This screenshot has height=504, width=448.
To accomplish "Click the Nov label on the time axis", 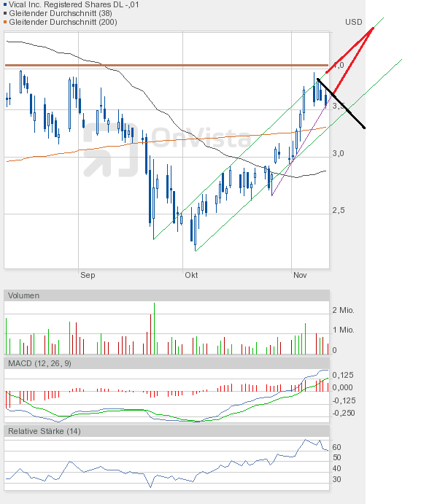I will (x=299, y=275).
